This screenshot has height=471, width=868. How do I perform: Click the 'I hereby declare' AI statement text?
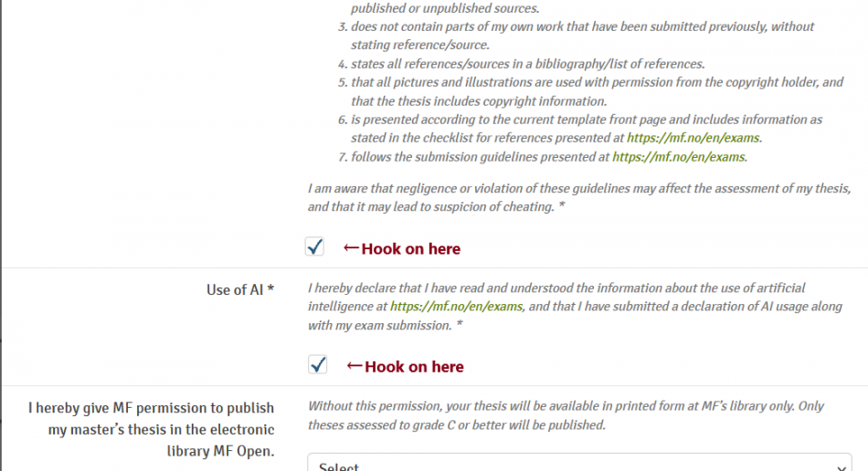[x=574, y=307]
